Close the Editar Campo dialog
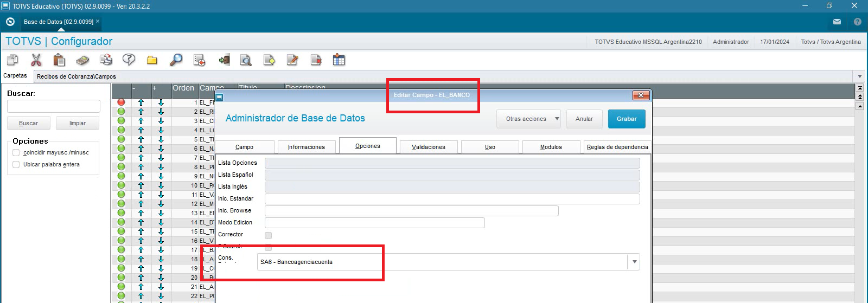 pos(641,95)
